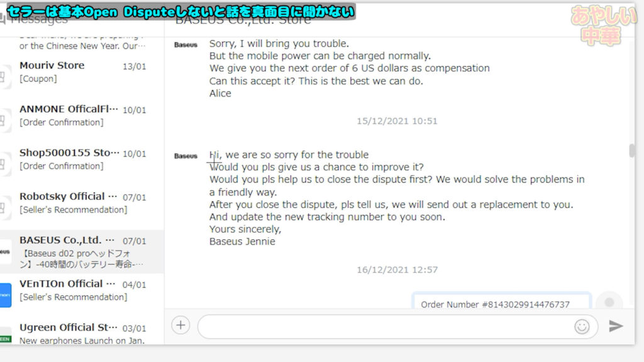This screenshot has height=362, width=644.
Task: Open the Order Number #8143029914476737 card
Action: click(x=501, y=301)
